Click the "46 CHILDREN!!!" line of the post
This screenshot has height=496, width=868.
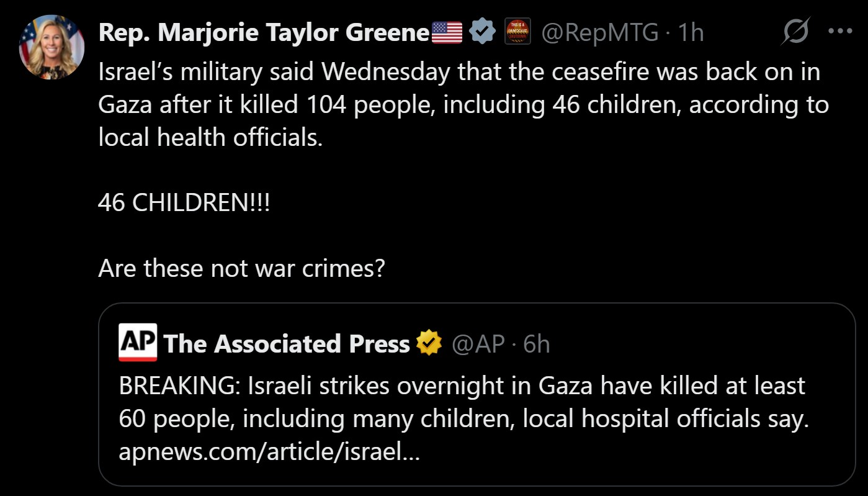(x=184, y=202)
